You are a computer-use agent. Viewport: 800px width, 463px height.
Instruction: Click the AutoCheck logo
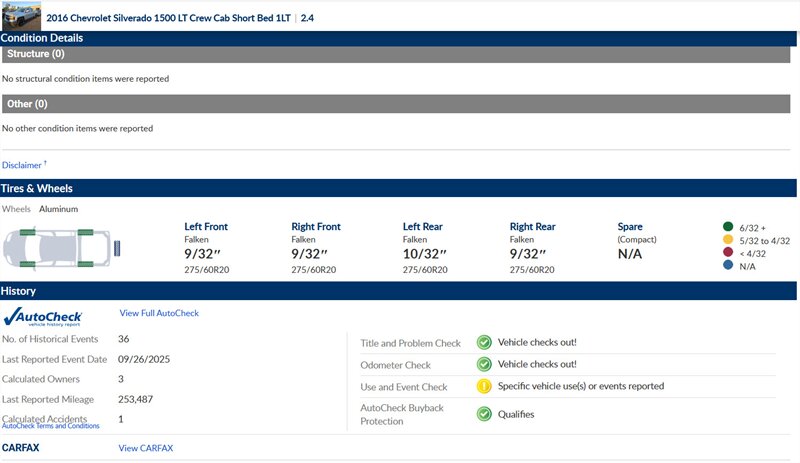43,317
